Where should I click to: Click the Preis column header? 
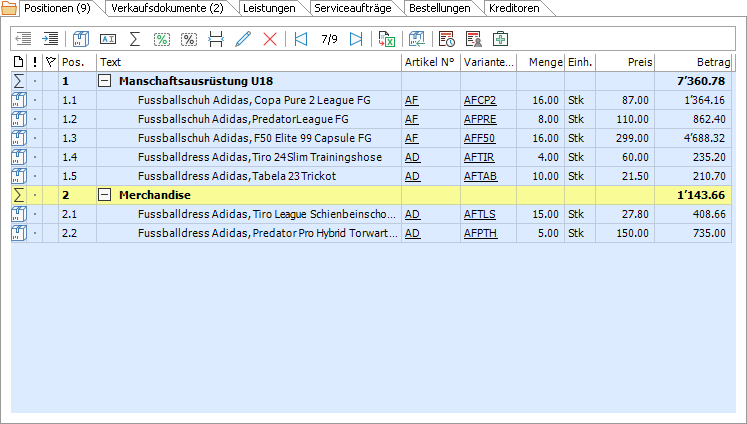(625, 62)
